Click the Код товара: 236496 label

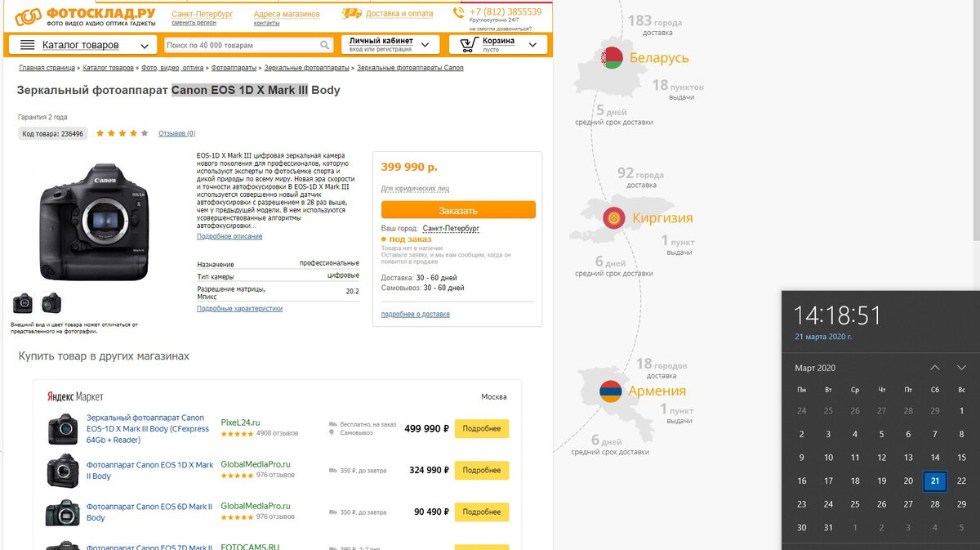point(53,133)
